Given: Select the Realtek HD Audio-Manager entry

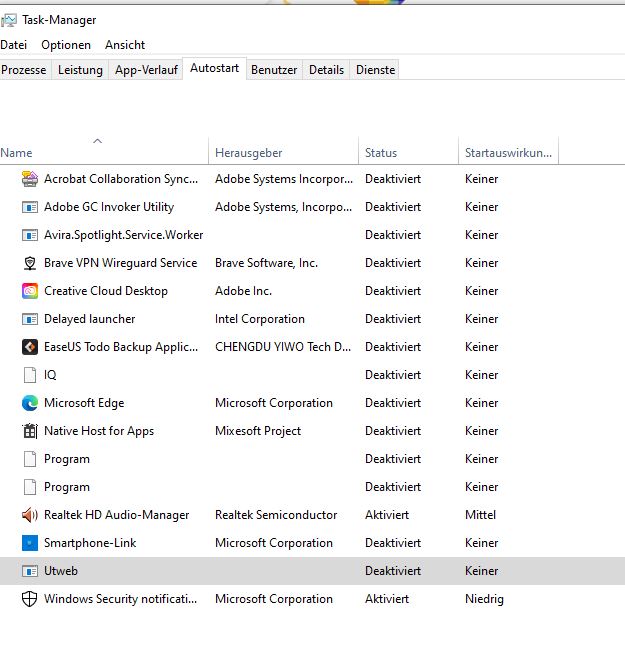Looking at the screenshot, I should click(x=116, y=515).
